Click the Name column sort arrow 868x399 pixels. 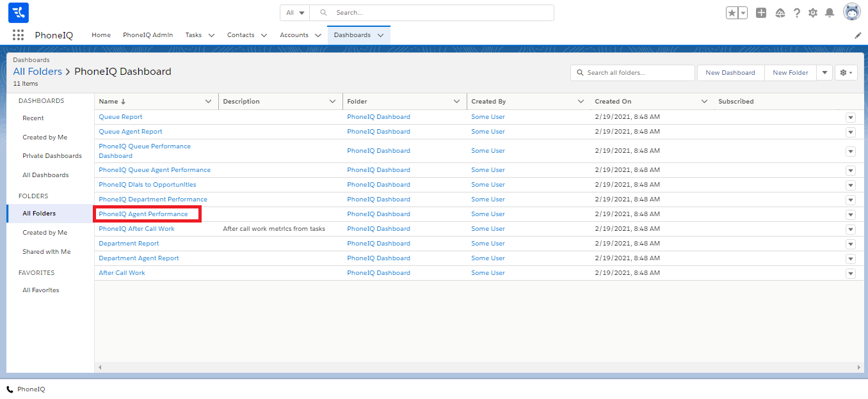point(124,102)
